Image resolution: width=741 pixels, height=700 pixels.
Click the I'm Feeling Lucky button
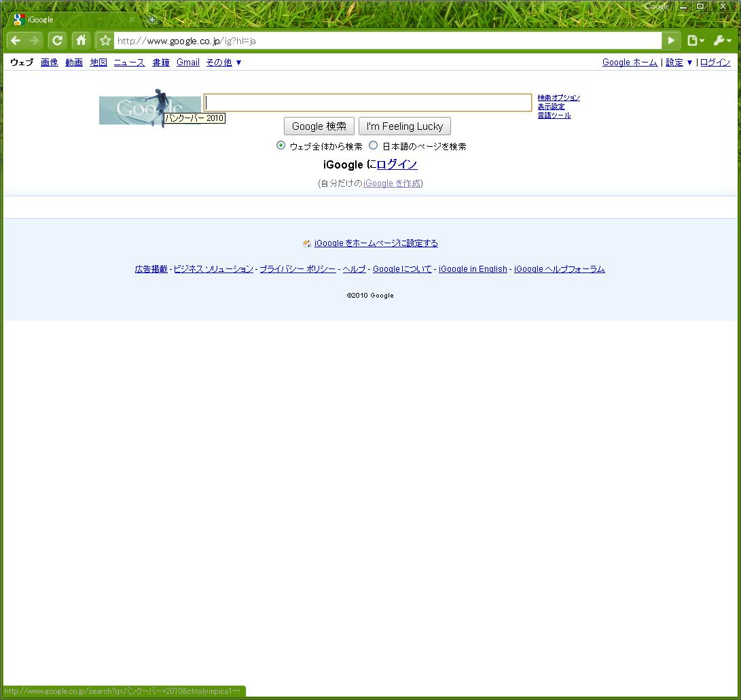point(405,126)
